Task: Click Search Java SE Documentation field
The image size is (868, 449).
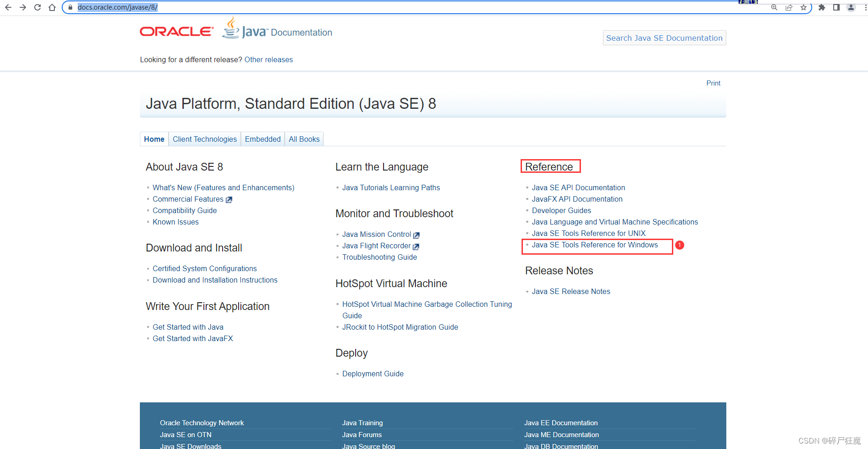Action: coord(664,38)
